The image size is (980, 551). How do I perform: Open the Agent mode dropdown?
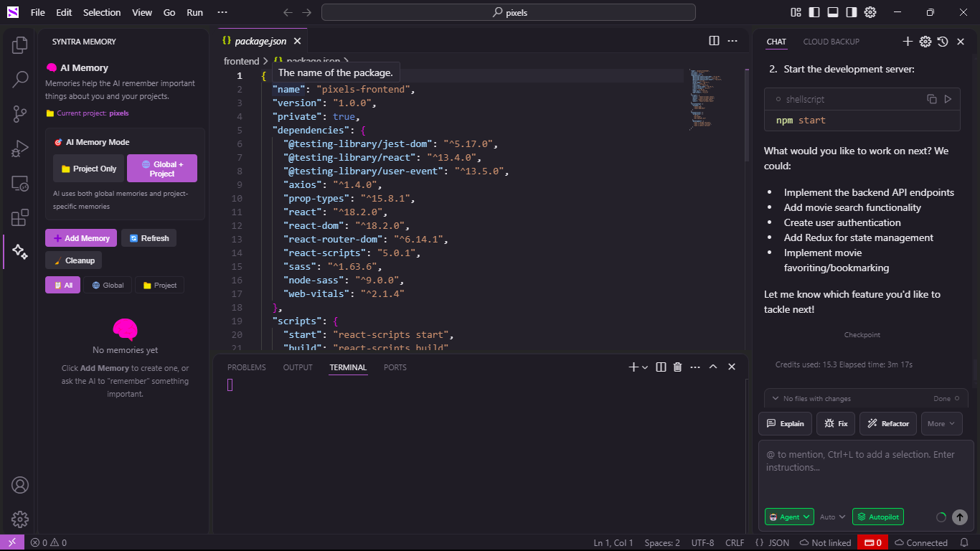coord(789,517)
